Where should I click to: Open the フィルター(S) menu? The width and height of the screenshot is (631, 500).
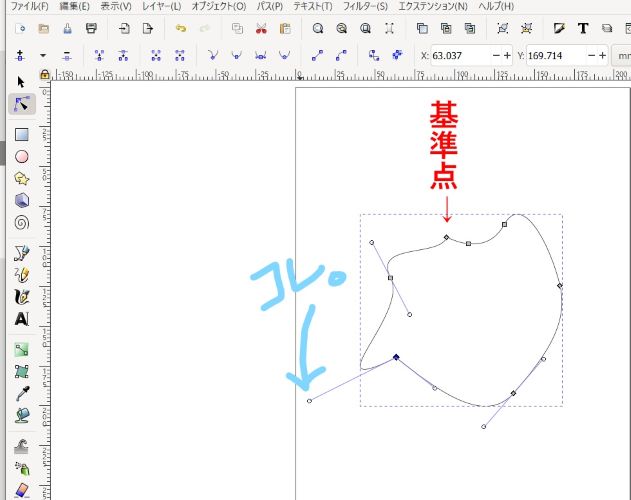click(x=365, y=6)
